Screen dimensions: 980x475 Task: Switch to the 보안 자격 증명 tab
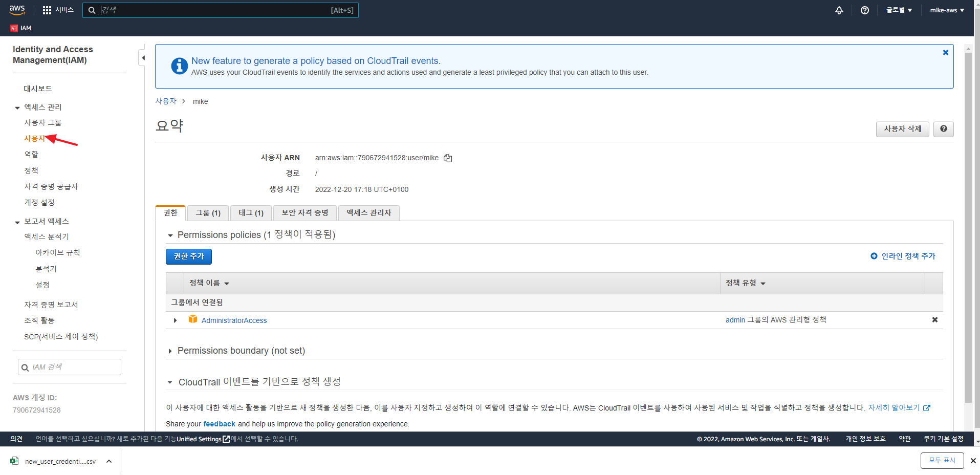pyautogui.click(x=305, y=213)
